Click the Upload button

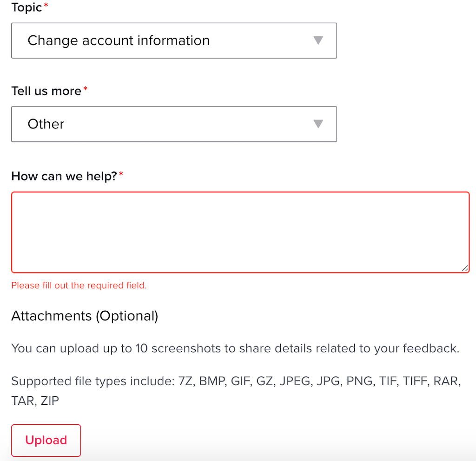[x=46, y=440]
